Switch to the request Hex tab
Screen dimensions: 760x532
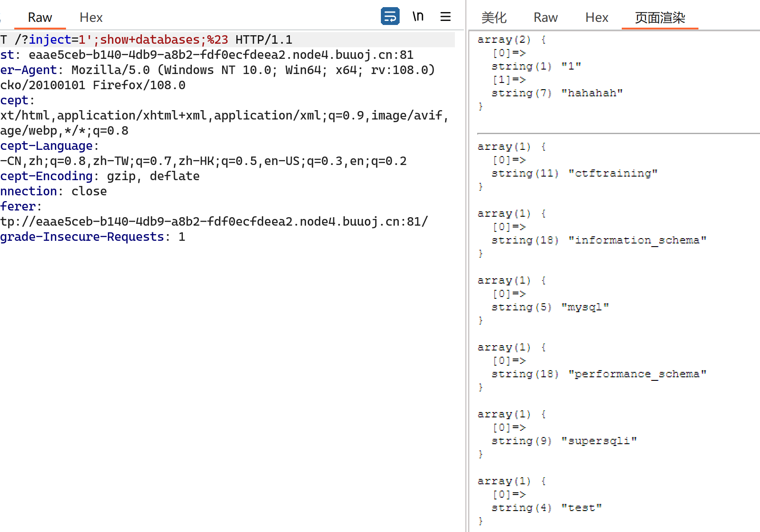(91, 17)
